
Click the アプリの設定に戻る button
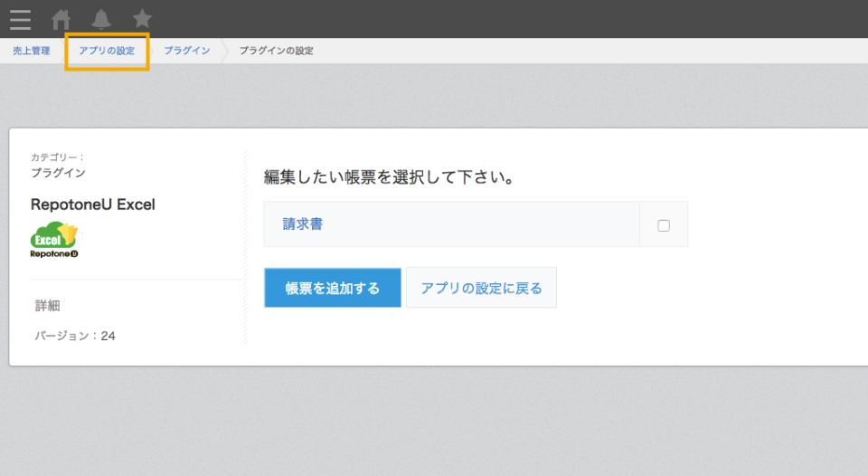[482, 288]
